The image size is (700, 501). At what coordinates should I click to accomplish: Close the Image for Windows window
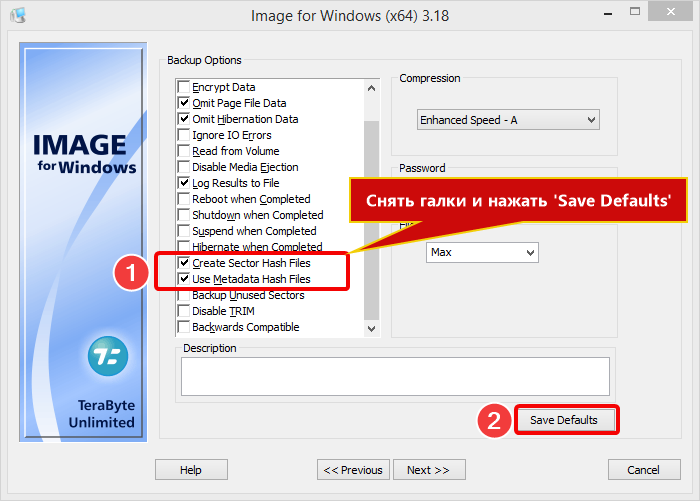tap(670, 12)
